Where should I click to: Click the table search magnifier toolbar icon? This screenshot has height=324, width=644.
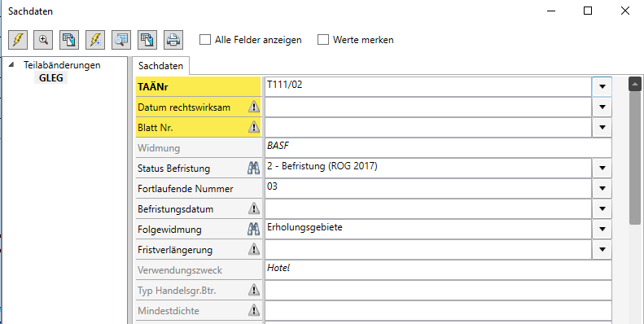121,40
